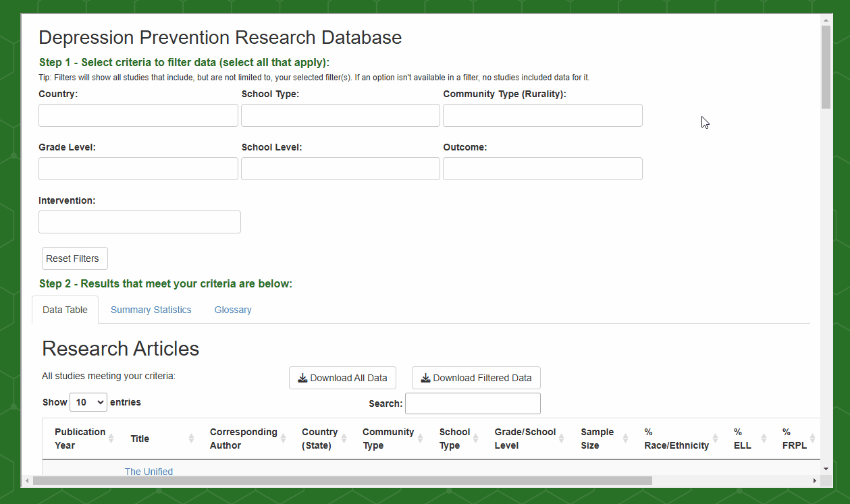Open the Community Type (Rurality) filter field
The height and width of the screenshot is (504, 850).
coord(543,115)
